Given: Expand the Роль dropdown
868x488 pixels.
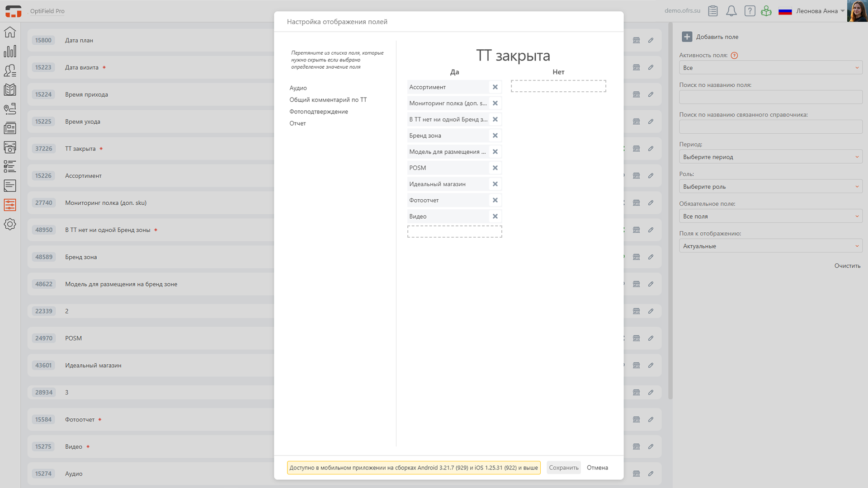Looking at the screenshot, I should [770, 187].
